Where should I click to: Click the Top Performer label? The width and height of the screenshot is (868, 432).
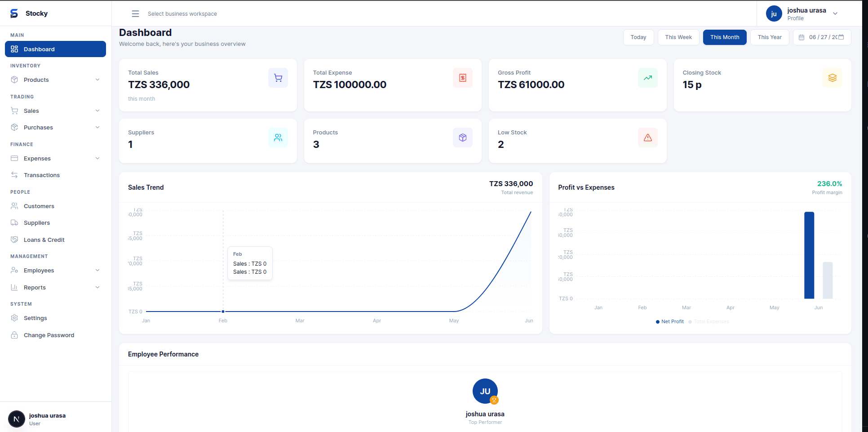tap(485, 422)
